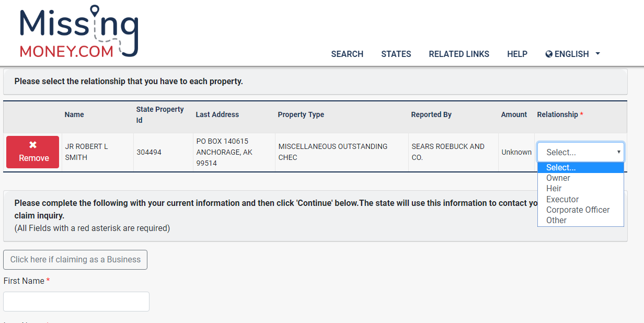Select the highlighted Select... option

click(561, 167)
